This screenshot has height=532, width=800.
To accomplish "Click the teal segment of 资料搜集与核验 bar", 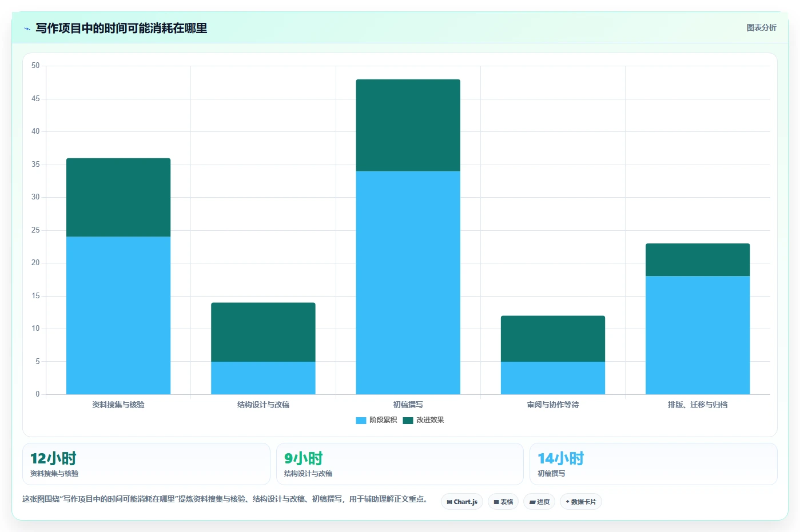I will click(x=118, y=197).
